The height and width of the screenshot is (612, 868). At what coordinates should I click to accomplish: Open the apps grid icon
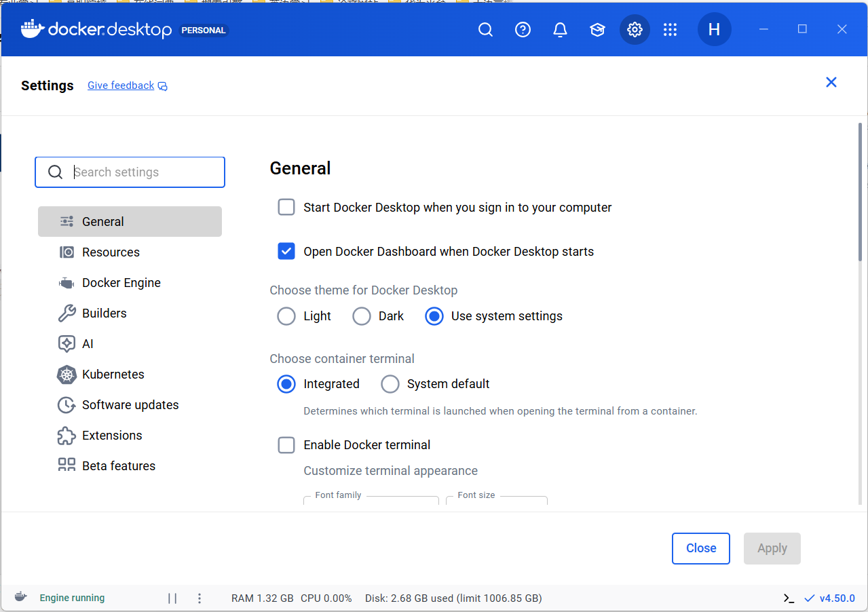670,30
